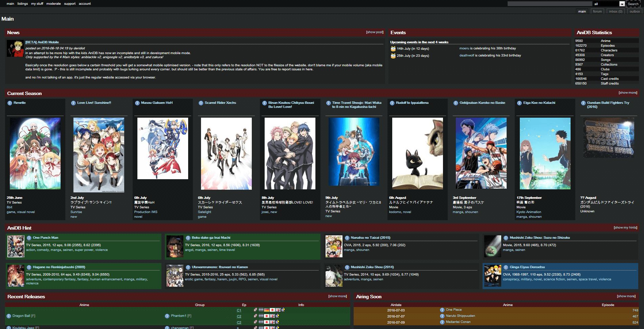
Task: Click show my hints link
Action: [625, 228]
